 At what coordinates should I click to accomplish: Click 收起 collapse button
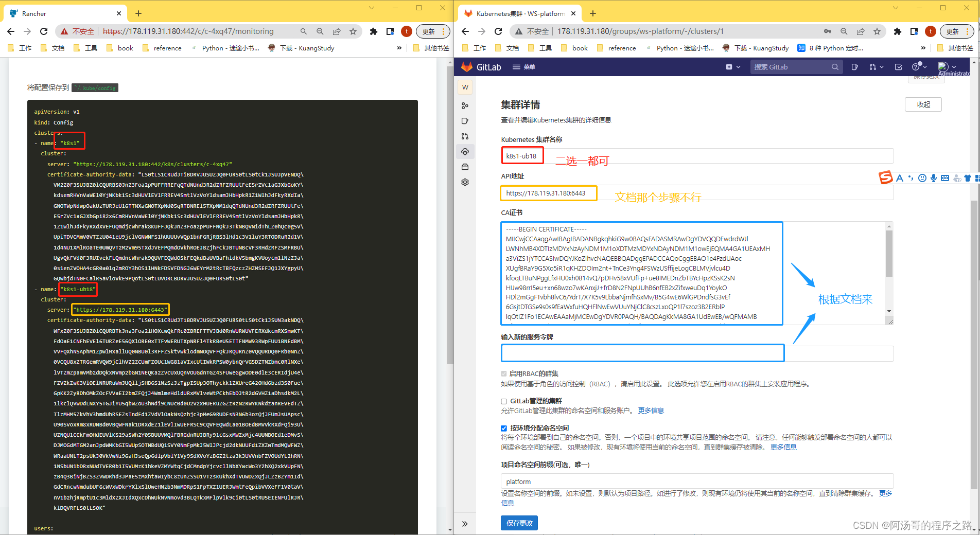click(923, 104)
